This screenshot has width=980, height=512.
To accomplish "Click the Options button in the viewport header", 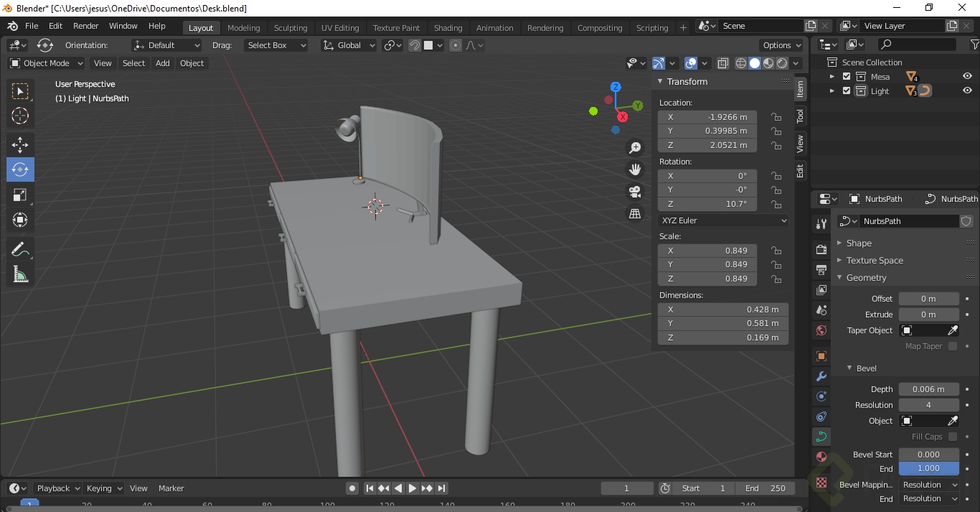I will coord(781,45).
